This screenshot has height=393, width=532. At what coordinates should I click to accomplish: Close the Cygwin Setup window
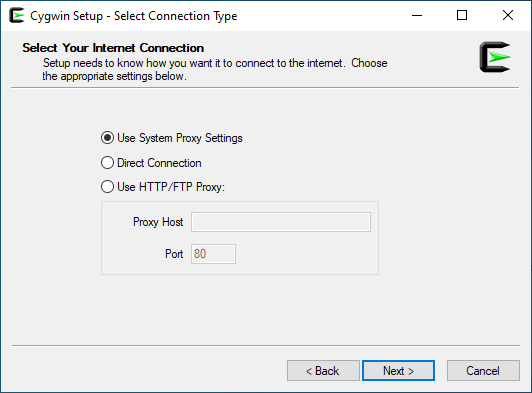coord(508,15)
